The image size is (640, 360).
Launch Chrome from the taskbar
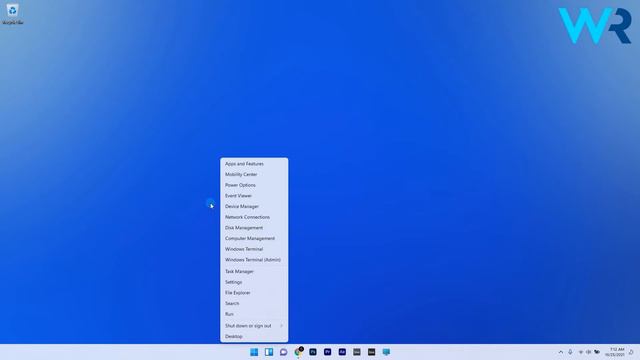tap(298, 352)
